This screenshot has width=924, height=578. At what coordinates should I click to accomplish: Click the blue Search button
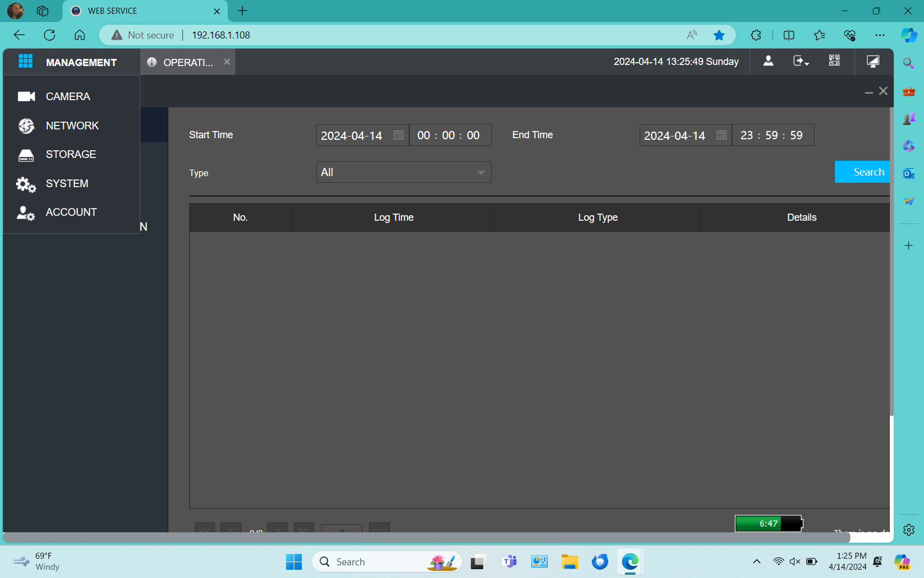[x=862, y=172]
